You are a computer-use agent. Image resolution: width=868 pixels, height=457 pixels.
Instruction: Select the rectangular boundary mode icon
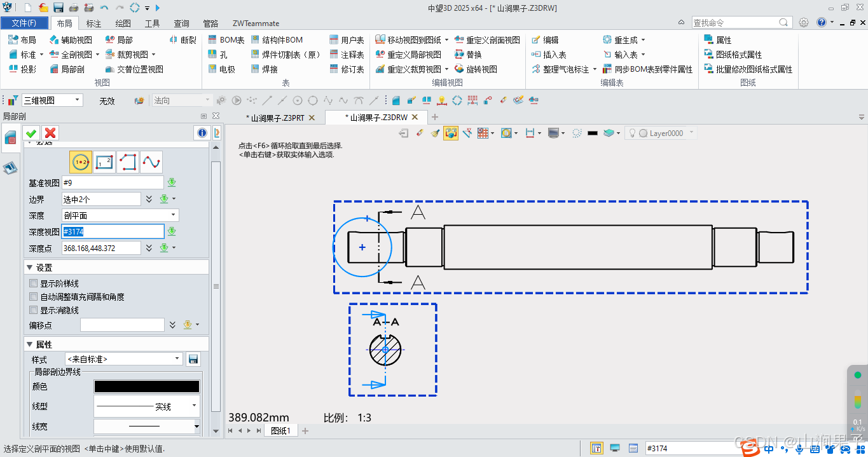(x=104, y=163)
